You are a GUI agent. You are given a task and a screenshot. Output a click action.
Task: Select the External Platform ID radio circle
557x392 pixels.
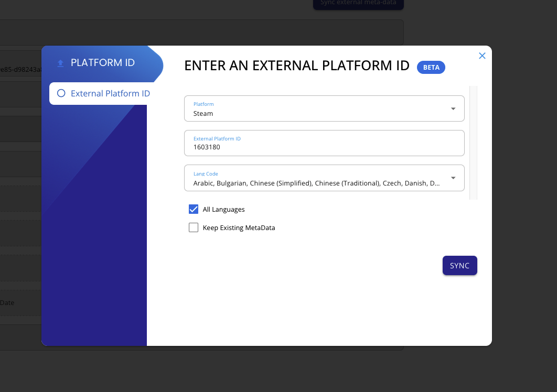[61, 93]
